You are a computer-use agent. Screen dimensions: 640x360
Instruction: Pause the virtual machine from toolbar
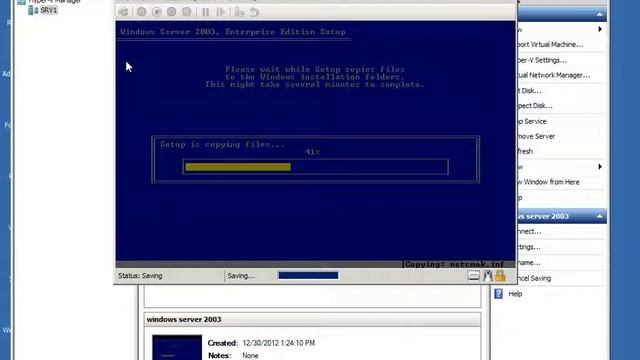[205, 12]
